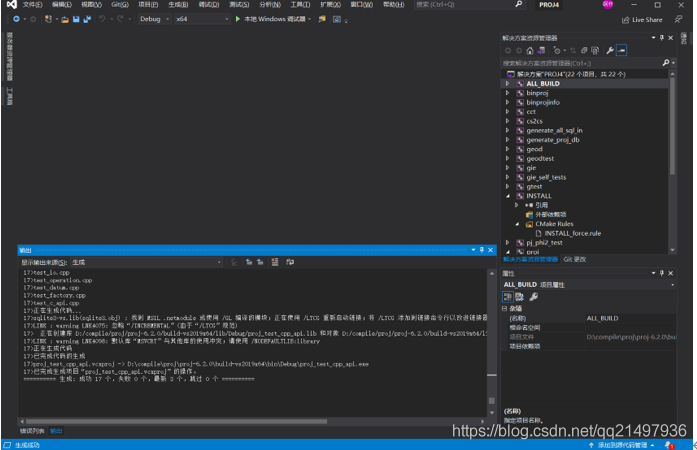Image resolution: width=697 pixels, height=450 pixels.
Task: Show all files icon in Solution Explorer
Action: [x=595, y=51]
